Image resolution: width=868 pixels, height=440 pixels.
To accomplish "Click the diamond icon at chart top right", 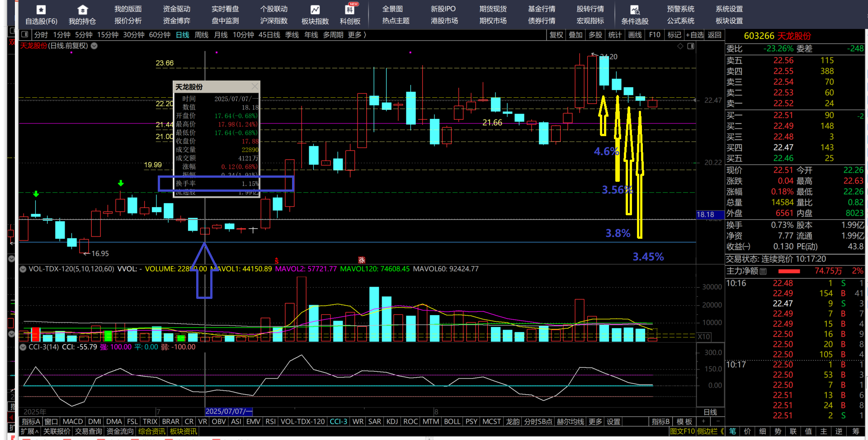I will pyautogui.click(x=680, y=46).
